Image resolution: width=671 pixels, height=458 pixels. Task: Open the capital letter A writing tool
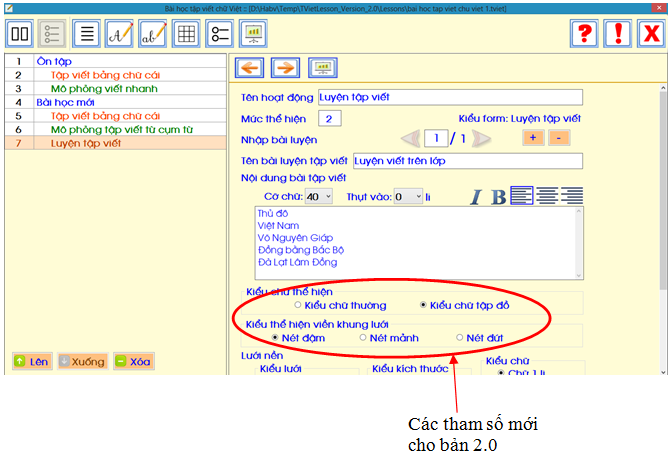119,33
